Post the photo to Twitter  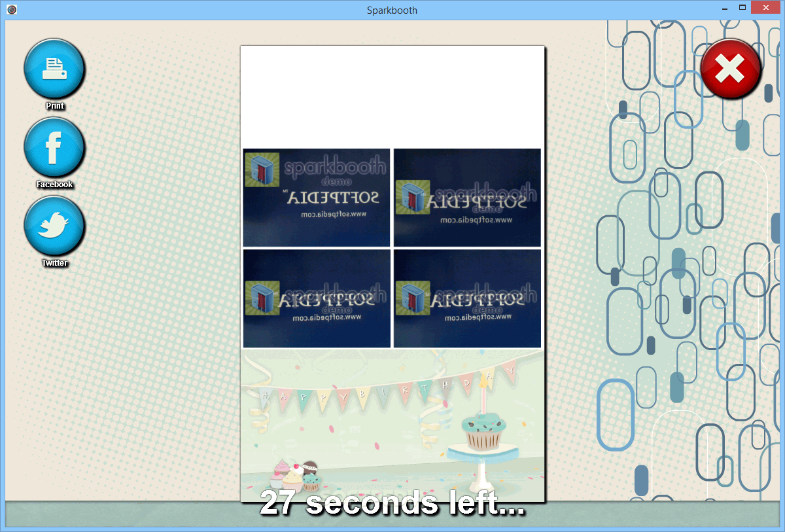pos(54,226)
